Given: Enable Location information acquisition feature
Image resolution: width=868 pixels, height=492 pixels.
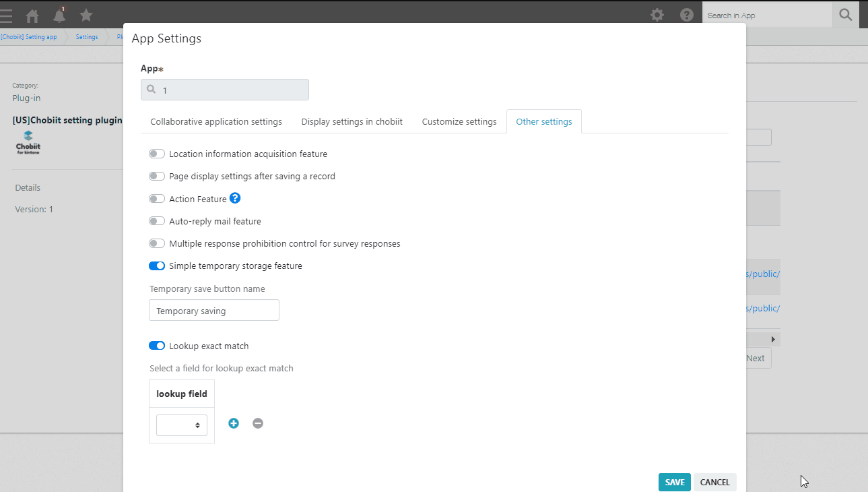Looking at the screenshot, I should [x=157, y=154].
